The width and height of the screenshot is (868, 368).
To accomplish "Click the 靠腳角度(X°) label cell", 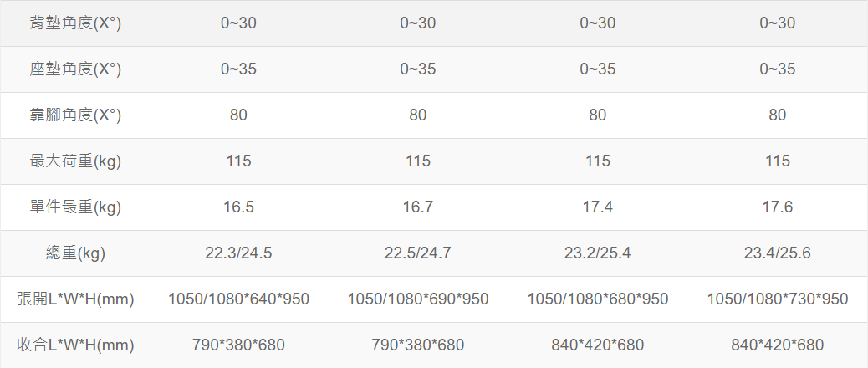I will 76,115.
